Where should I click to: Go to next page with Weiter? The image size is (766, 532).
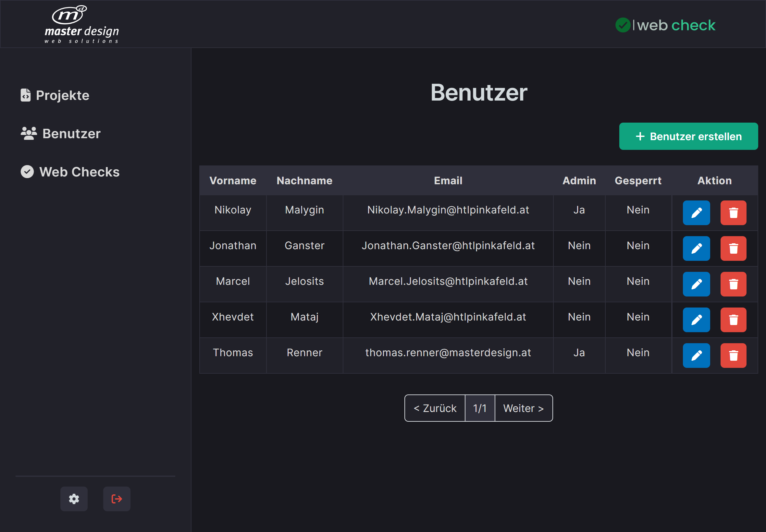point(523,408)
